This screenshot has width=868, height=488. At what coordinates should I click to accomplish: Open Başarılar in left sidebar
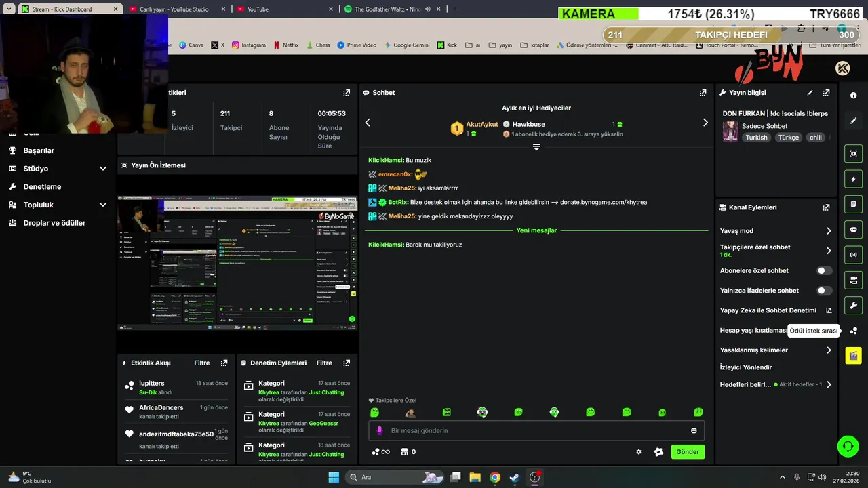pos(39,150)
